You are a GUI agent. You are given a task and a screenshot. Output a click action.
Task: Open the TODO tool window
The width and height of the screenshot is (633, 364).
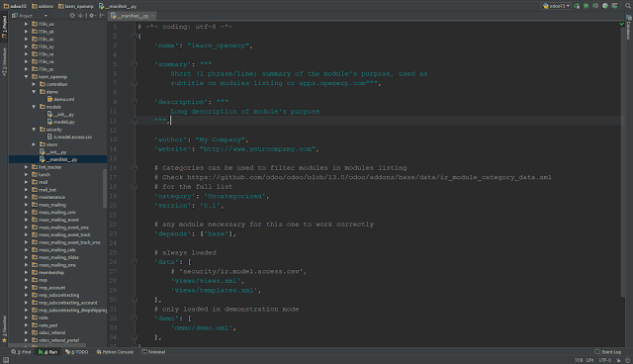[x=77, y=352]
